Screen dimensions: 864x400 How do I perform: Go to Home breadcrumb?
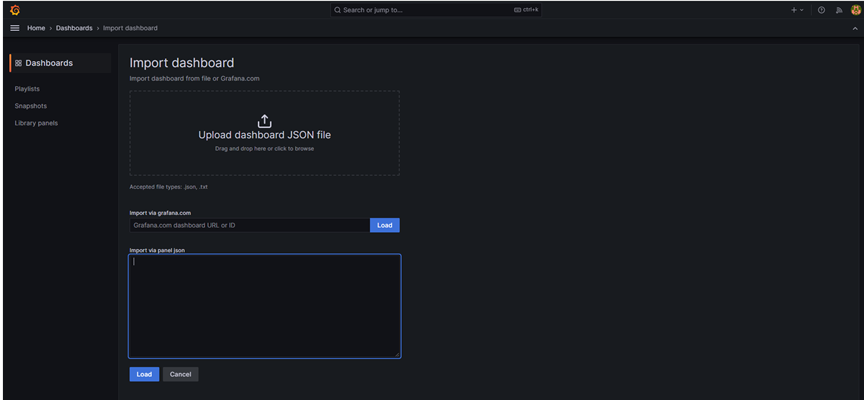click(x=36, y=28)
